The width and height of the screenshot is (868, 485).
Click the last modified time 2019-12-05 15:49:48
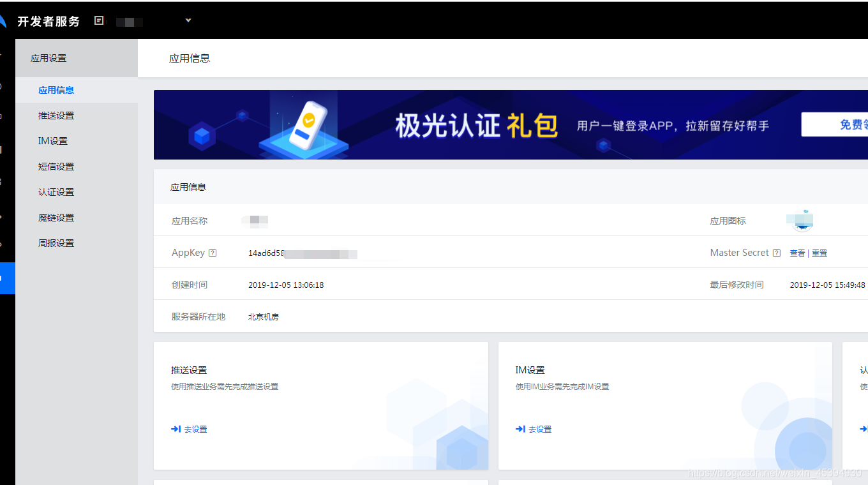pos(827,285)
